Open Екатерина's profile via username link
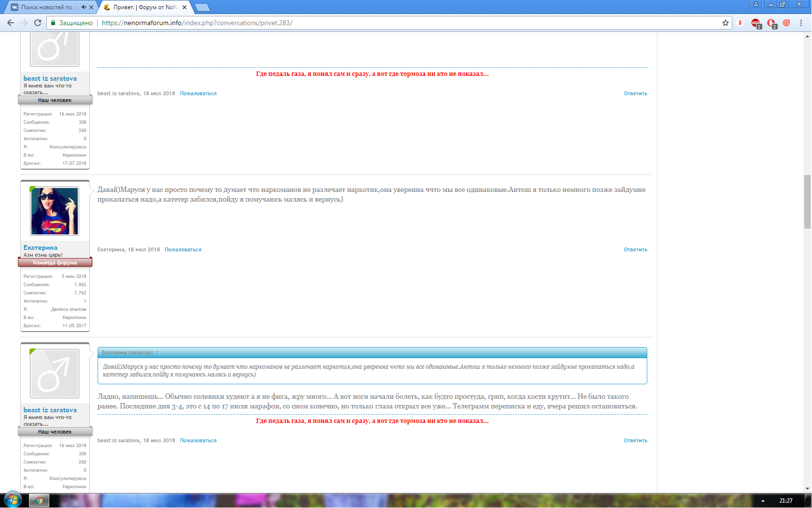This screenshot has width=812, height=508. 41,247
